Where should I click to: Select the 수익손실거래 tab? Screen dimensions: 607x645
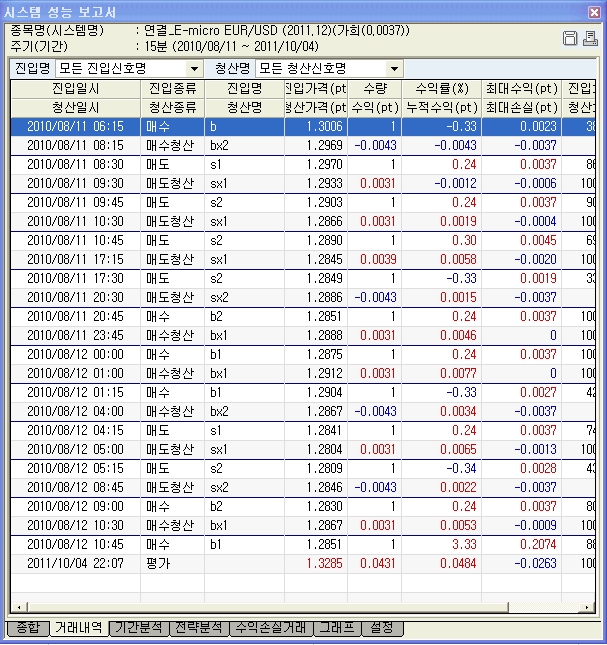269,628
